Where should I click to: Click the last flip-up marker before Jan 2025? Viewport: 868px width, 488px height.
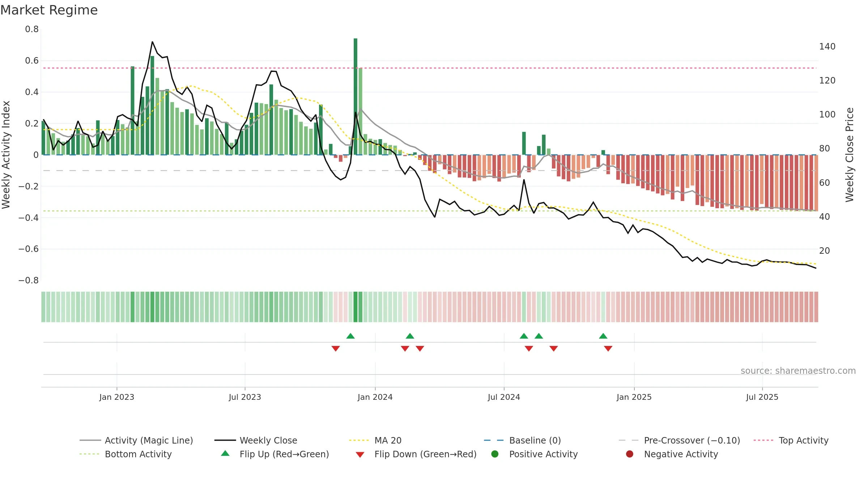coord(603,336)
